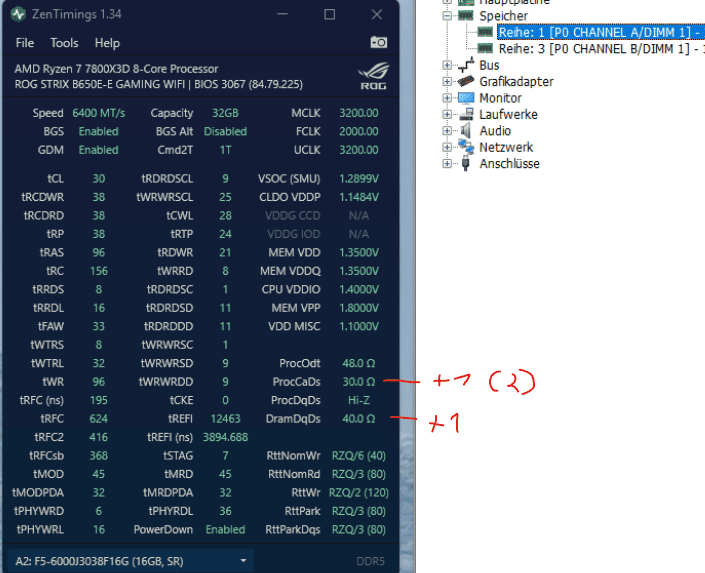Click the Capacity value 32GB
The height and width of the screenshot is (573, 705).
point(225,113)
